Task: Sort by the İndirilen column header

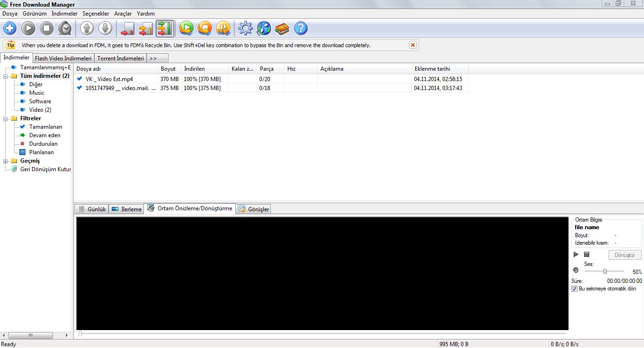Action: tap(205, 69)
